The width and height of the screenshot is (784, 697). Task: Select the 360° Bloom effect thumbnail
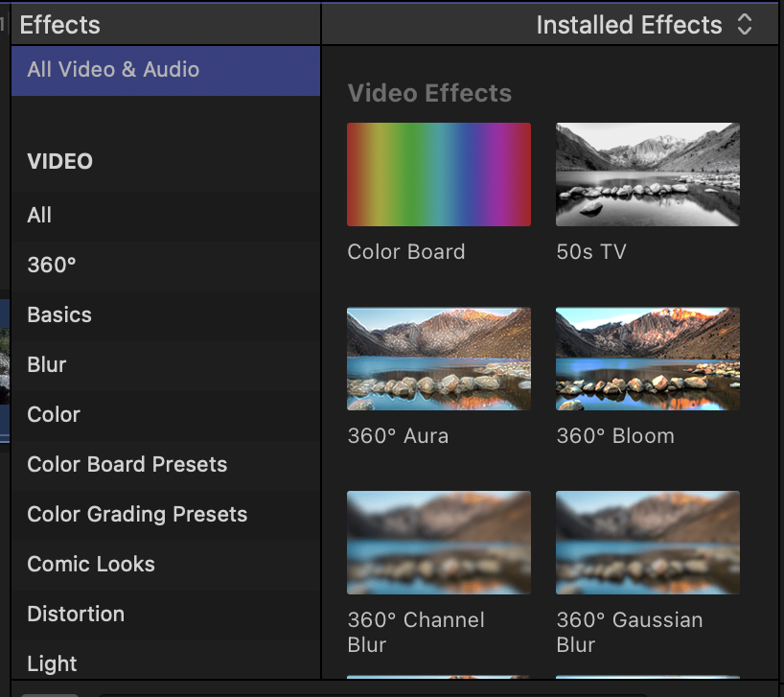point(648,359)
